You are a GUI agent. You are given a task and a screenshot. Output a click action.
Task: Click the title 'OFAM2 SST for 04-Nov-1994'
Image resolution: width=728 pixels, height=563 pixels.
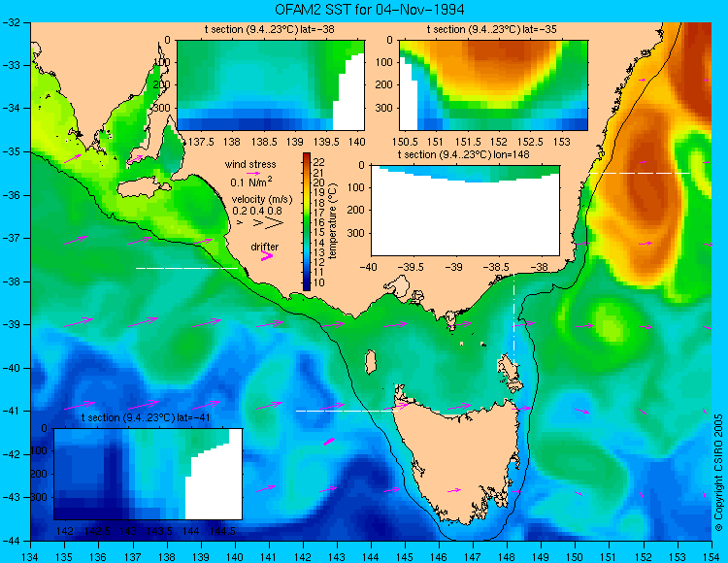[369, 10]
